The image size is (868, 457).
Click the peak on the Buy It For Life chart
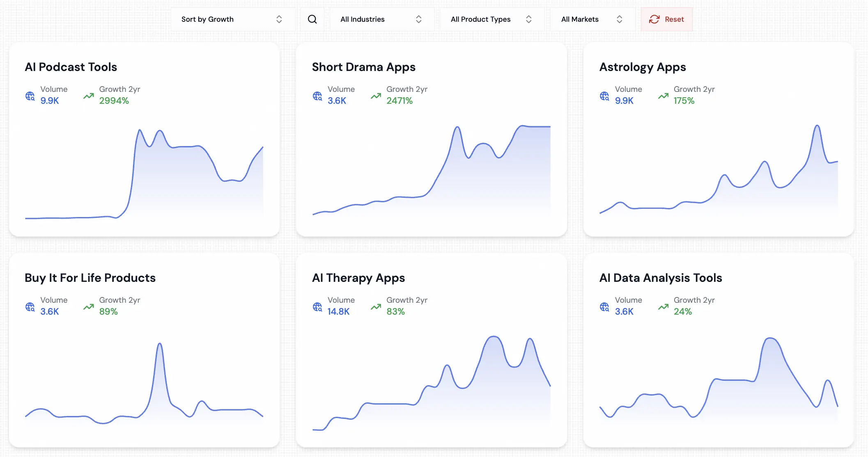click(x=160, y=345)
